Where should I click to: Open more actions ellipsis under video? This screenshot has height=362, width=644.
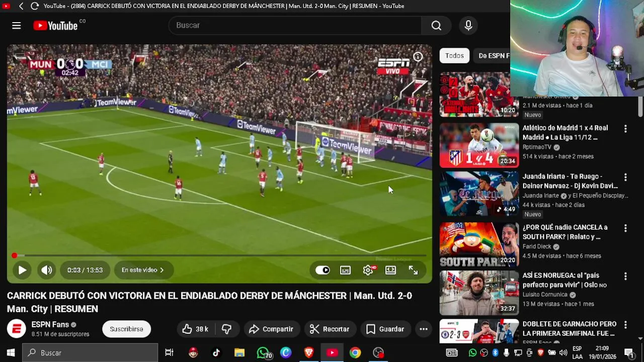point(424,329)
